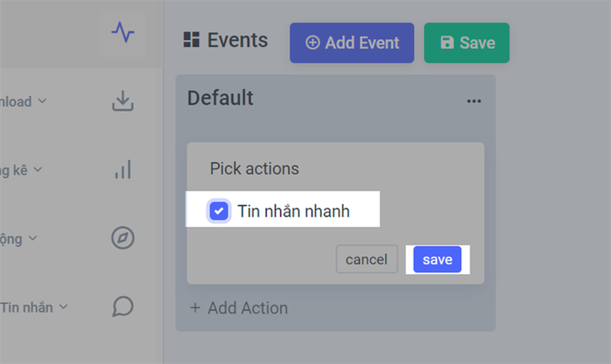Click the compass icon in sidebar
The width and height of the screenshot is (611, 364).
[x=123, y=237]
